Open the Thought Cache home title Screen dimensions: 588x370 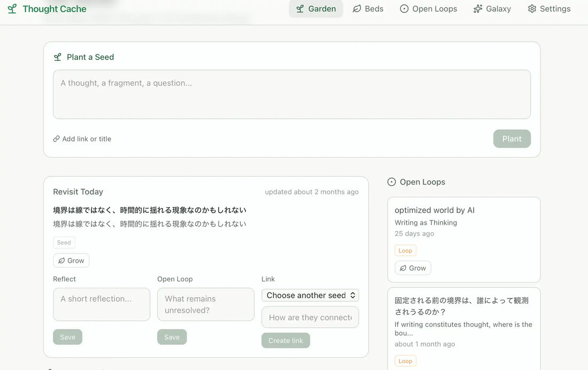tap(55, 9)
